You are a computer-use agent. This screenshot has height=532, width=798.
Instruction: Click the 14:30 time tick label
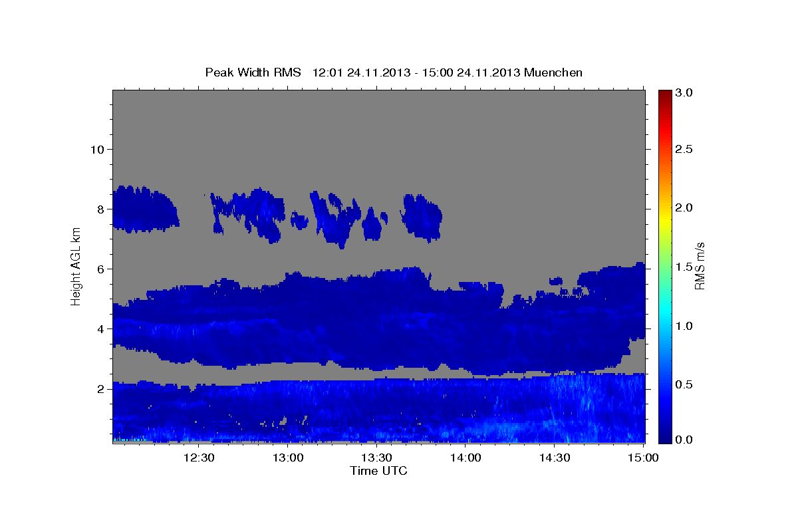click(555, 458)
